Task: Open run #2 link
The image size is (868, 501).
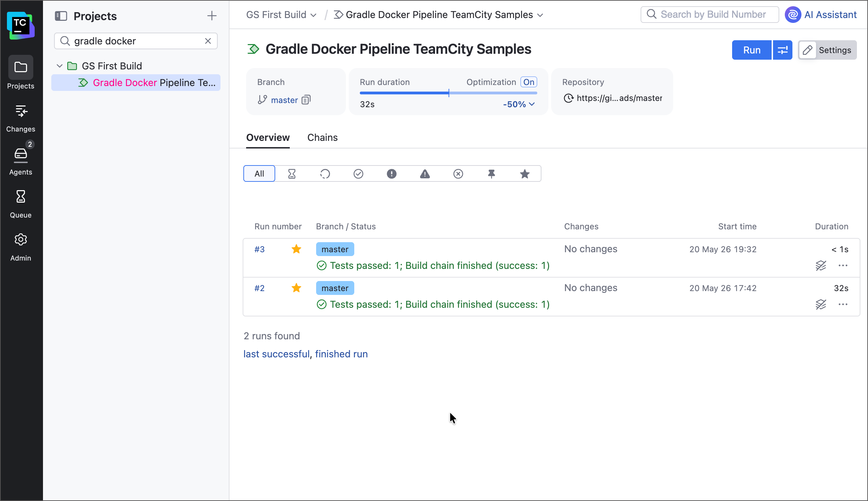Action: click(x=260, y=288)
